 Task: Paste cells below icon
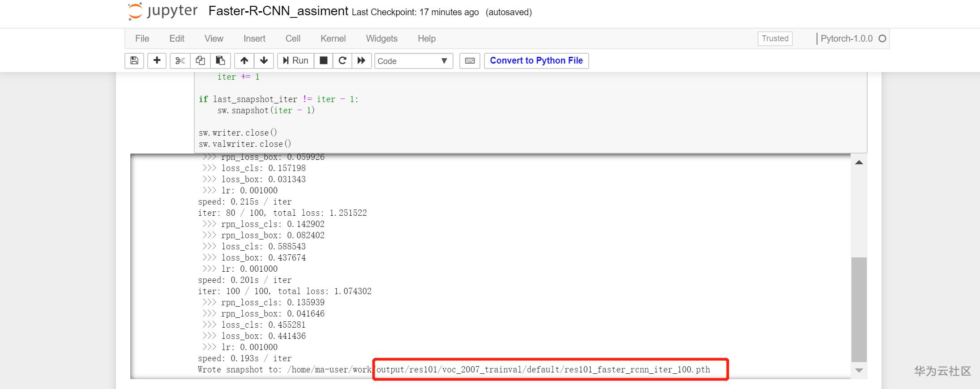pos(220,60)
